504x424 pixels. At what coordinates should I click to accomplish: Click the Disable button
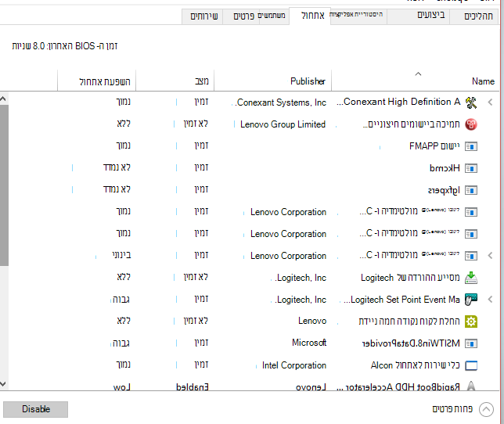(x=36, y=409)
